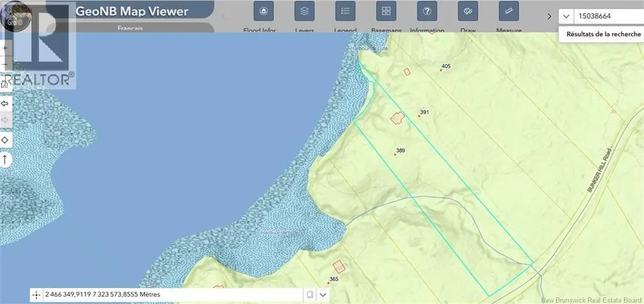Image resolution: width=644 pixels, height=304 pixels.
Task: Select the small building left of 405
Action: point(407,72)
